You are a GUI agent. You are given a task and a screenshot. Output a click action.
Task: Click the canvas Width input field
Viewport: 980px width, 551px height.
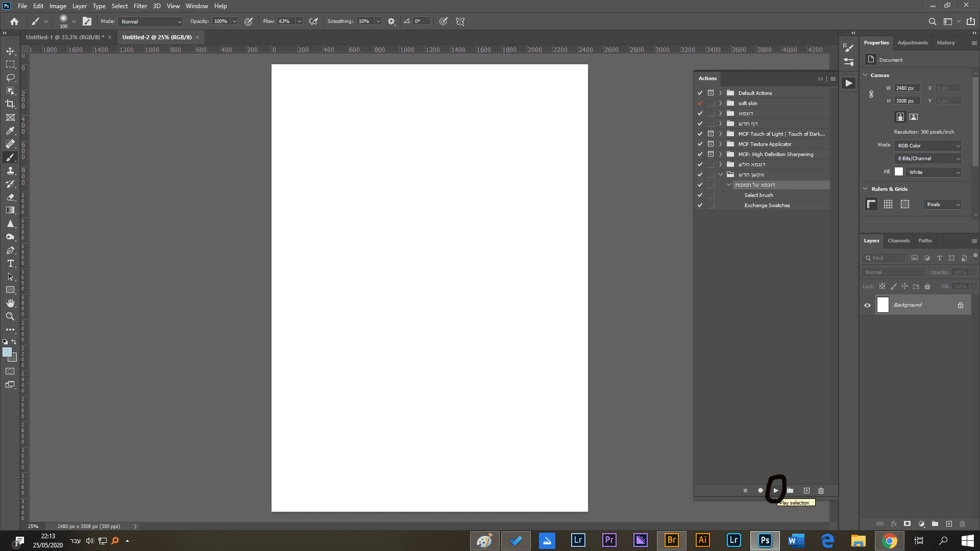pos(906,88)
